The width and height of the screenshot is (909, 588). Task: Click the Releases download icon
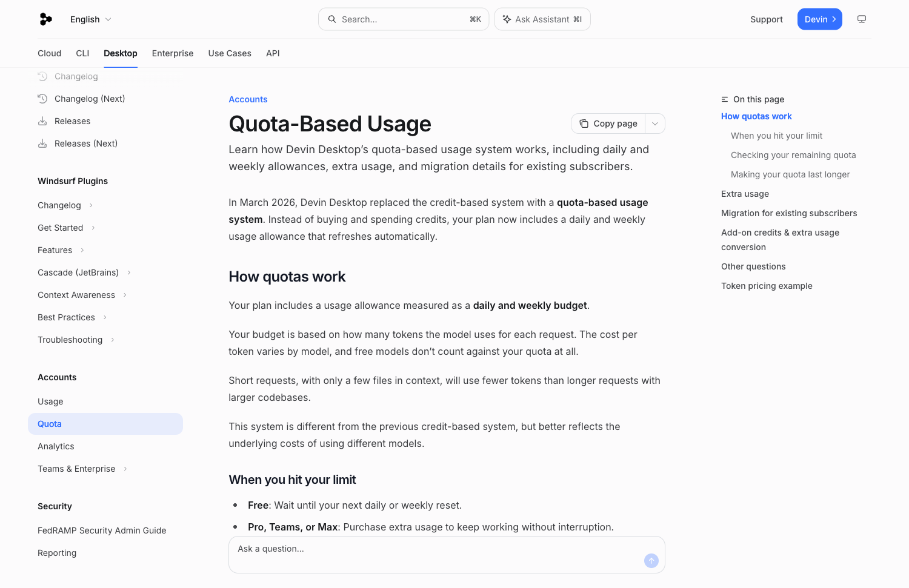(42, 121)
